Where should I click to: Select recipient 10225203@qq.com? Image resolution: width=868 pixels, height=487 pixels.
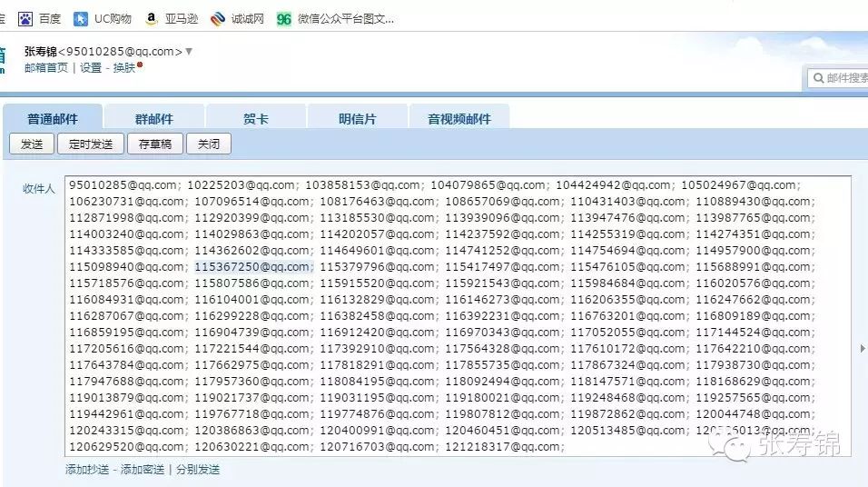(241, 185)
